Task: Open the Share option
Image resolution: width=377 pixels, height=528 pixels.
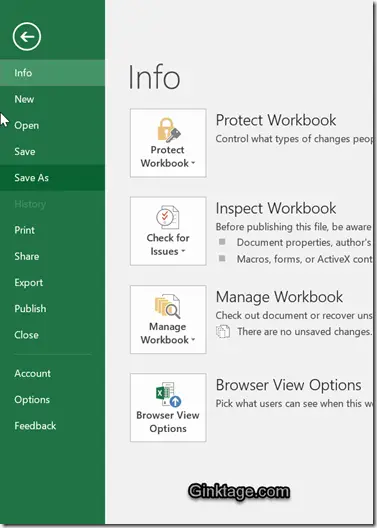Action: pos(52,256)
